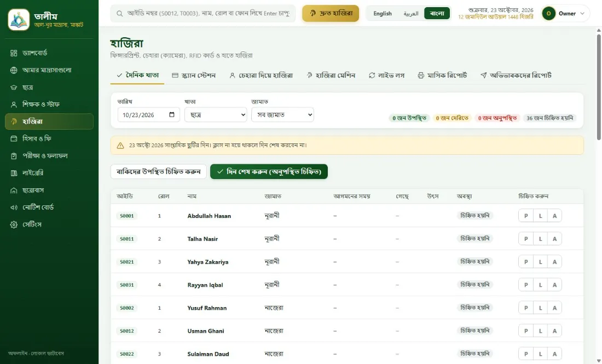Viewport: 602px width, 364px height.
Task: Click the vertical page scrollbar
Action: point(599,88)
